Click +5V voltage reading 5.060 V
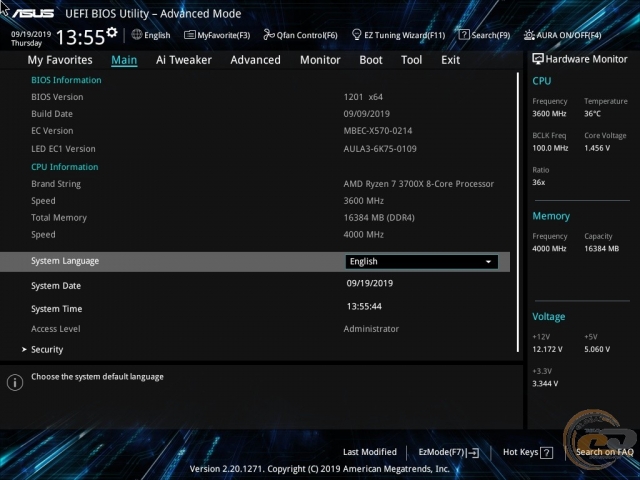 tap(597, 349)
